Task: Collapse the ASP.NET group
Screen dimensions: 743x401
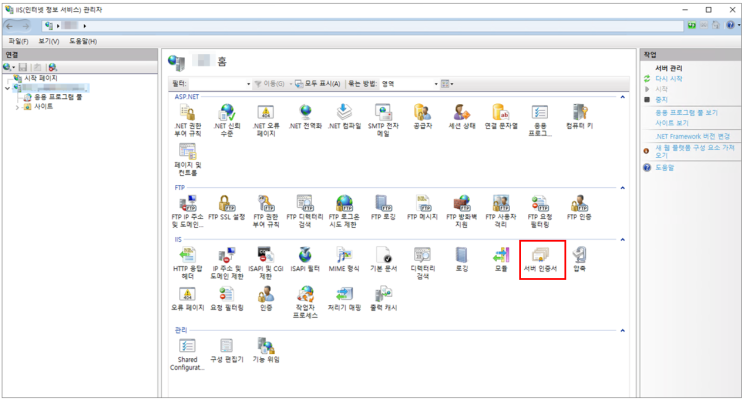Action: coord(623,97)
